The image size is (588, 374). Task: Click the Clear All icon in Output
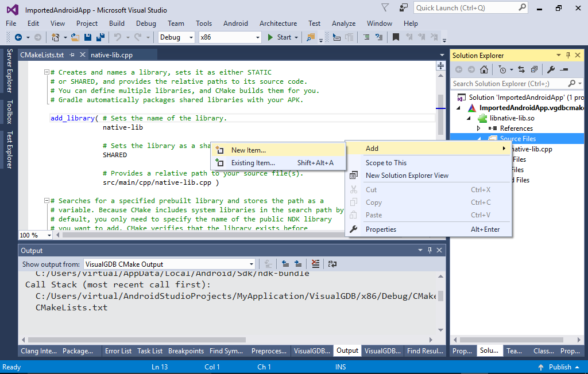(x=315, y=264)
